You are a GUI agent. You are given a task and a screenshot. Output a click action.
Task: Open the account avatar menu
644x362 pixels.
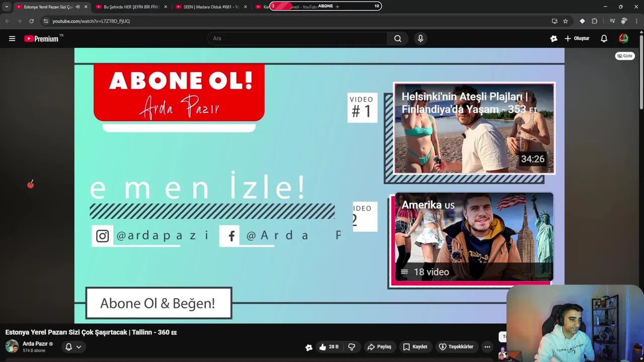(x=623, y=38)
